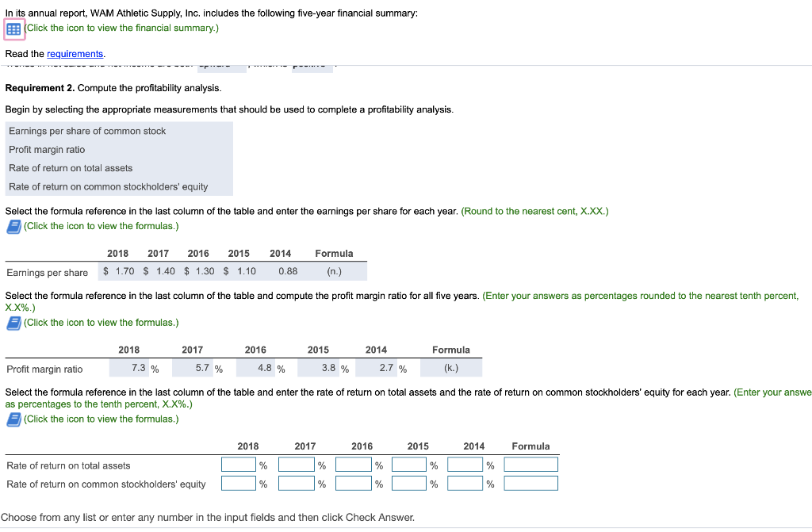Viewport: 812px width, 532px height.
Task: Click Formula field for stockholders' equity row
Action: tap(530, 483)
